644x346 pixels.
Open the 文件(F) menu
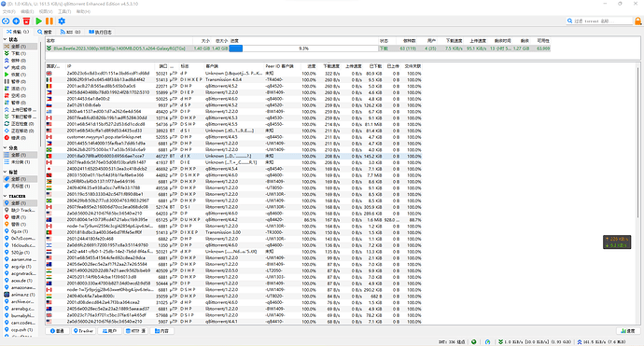(x=9, y=11)
